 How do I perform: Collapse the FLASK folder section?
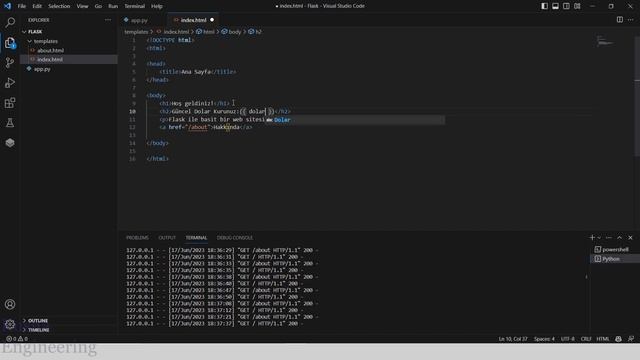(x=69, y=31)
